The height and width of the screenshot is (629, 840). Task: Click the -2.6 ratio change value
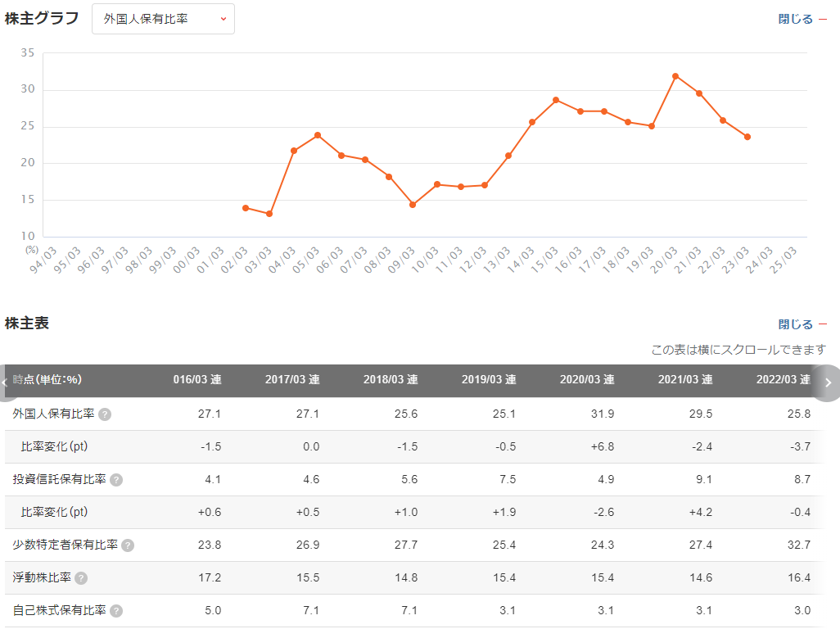(x=603, y=512)
